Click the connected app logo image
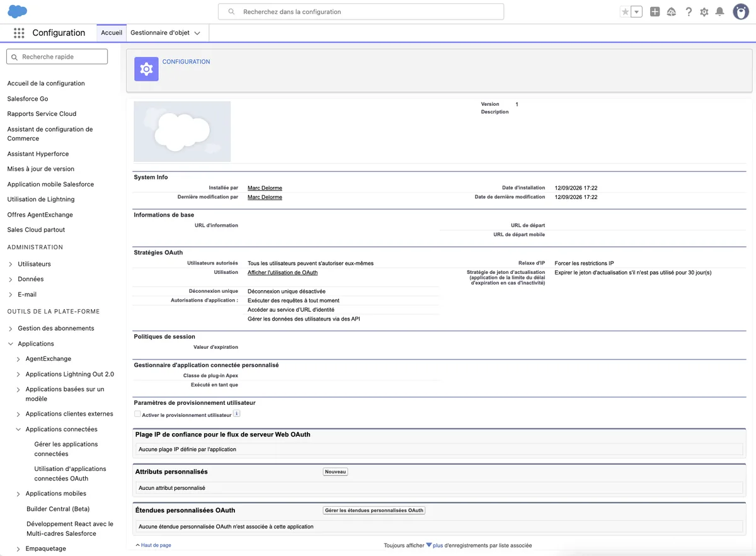756x556 pixels. 182,132
